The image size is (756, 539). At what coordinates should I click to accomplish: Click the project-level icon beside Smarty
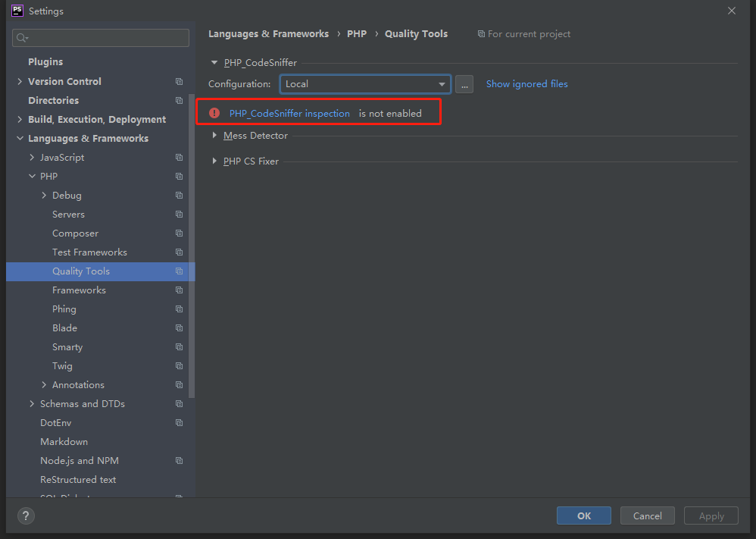pos(180,347)
